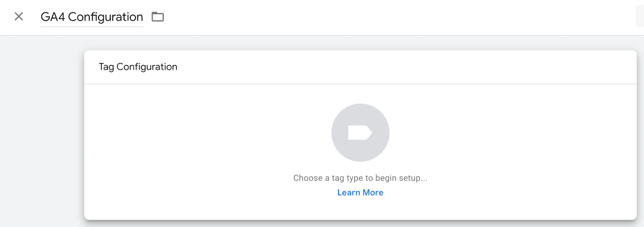This screenshot has height=227, width=644.
Task: Click the partially visible button at top-right edge
Action: [x=640, y=16]
